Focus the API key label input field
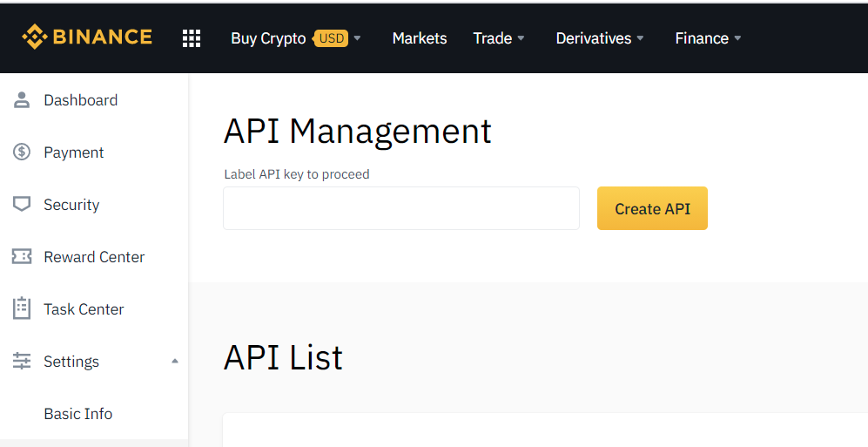 pos(401,208)
